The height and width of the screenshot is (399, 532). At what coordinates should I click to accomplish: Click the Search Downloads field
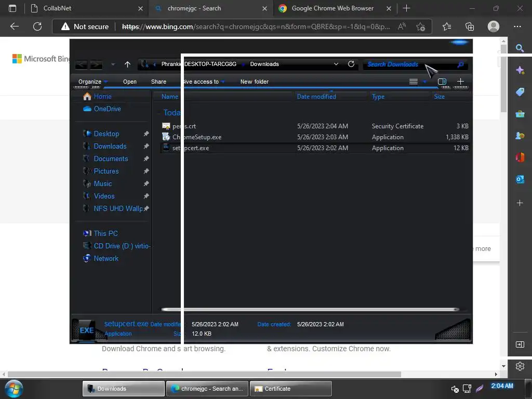pos(415,64)
